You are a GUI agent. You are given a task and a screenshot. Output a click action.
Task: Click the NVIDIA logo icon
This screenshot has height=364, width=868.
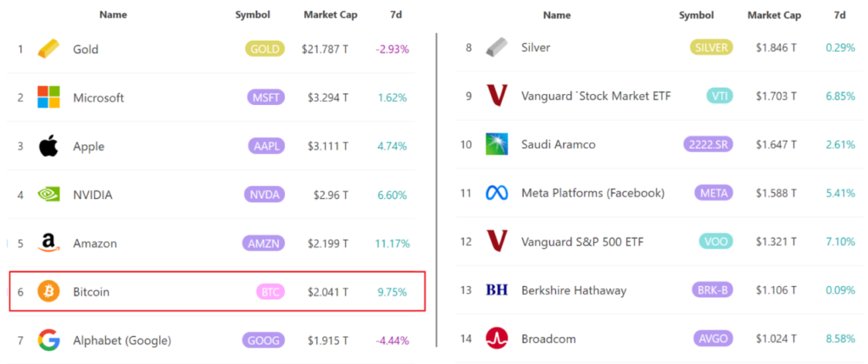pos(48,195)
